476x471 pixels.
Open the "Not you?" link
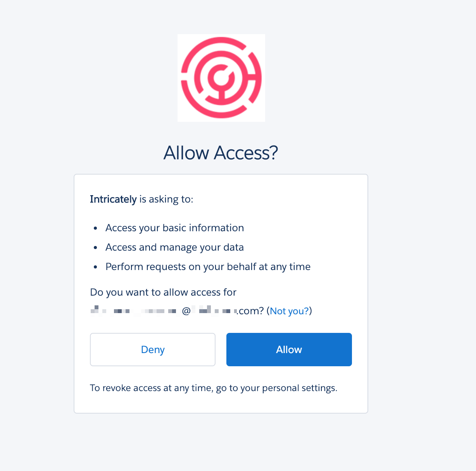[289, 311]
